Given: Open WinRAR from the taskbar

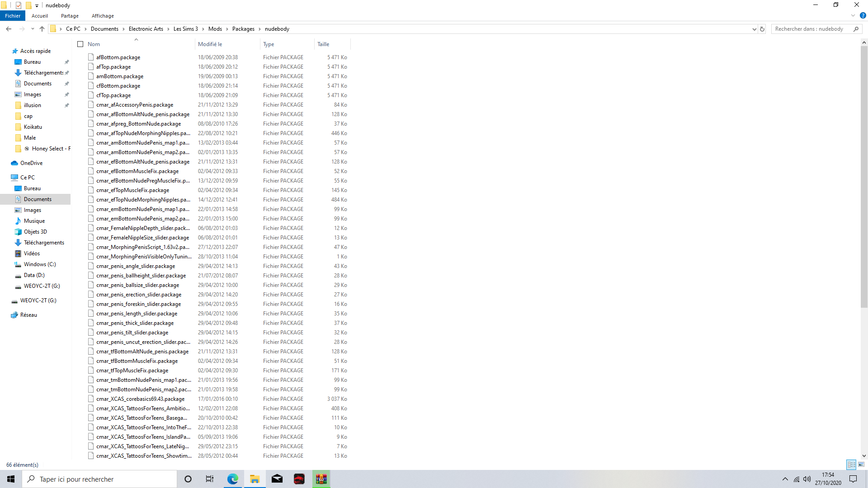Looking at the screenshot, I should [x=321, y=479].
